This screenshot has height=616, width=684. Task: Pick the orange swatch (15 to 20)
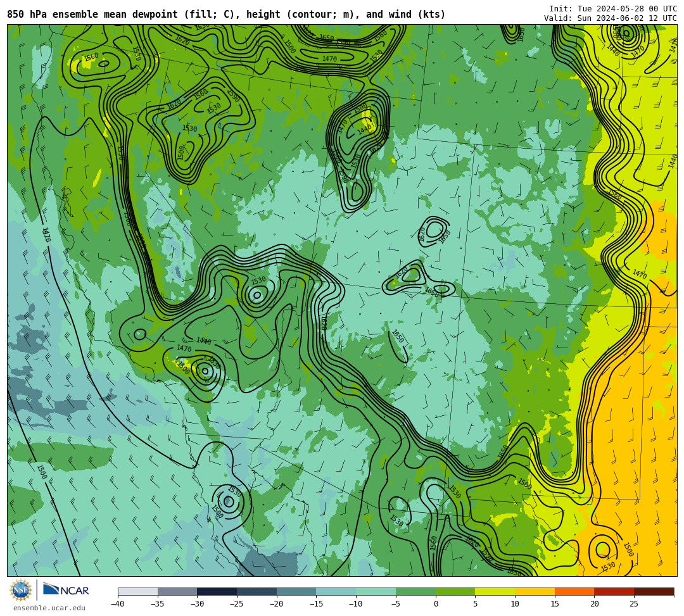coord(574,591)
